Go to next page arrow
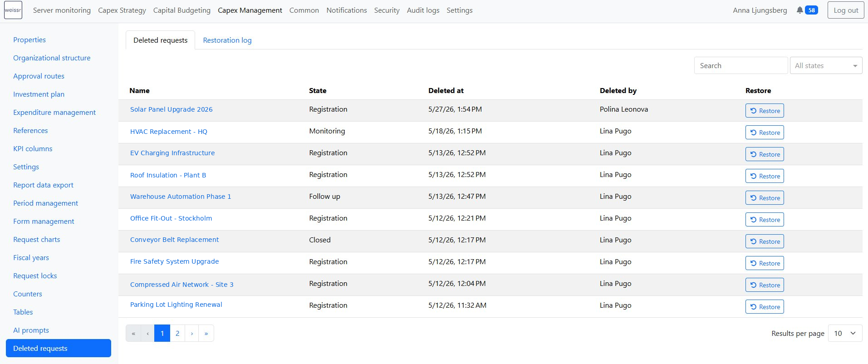The height and width of the screenshot is (364, 868). (x=191, y=333)
